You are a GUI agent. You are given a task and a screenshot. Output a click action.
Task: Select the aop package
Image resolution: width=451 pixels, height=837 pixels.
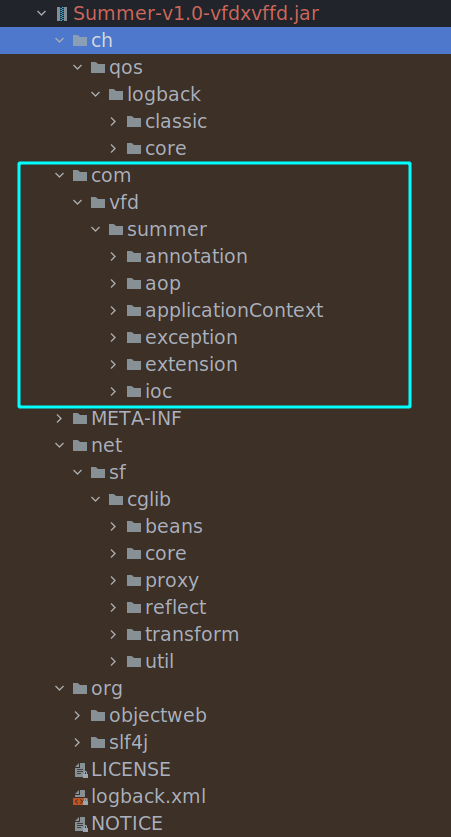click(163, 283)
